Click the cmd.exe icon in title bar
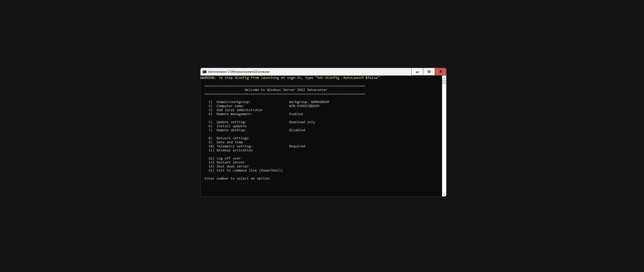Viewport: 644px width, 272px height. click(205, 72)
